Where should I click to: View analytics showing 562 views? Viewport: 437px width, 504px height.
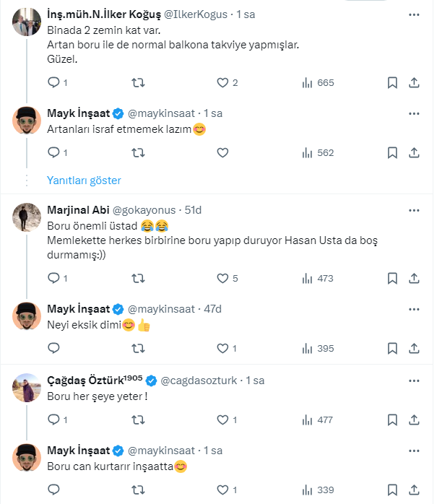click(x=318, y=153)
